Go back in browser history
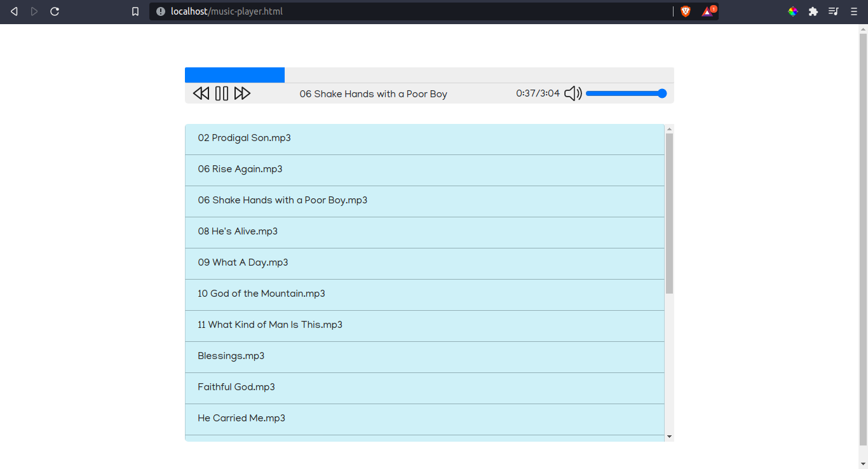The width and height of the screenshot is (868, 469). tap(14, 11)
